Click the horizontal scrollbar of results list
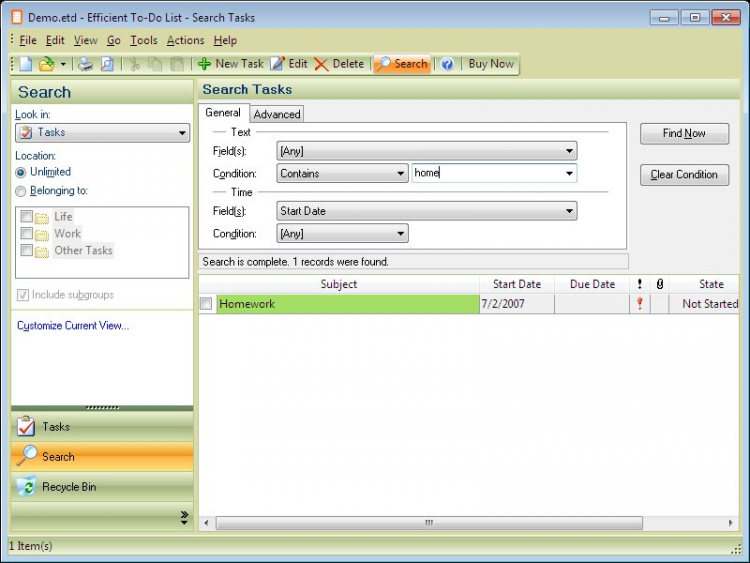The width and height of the screenshot is (750, 563). click(429, 523)
